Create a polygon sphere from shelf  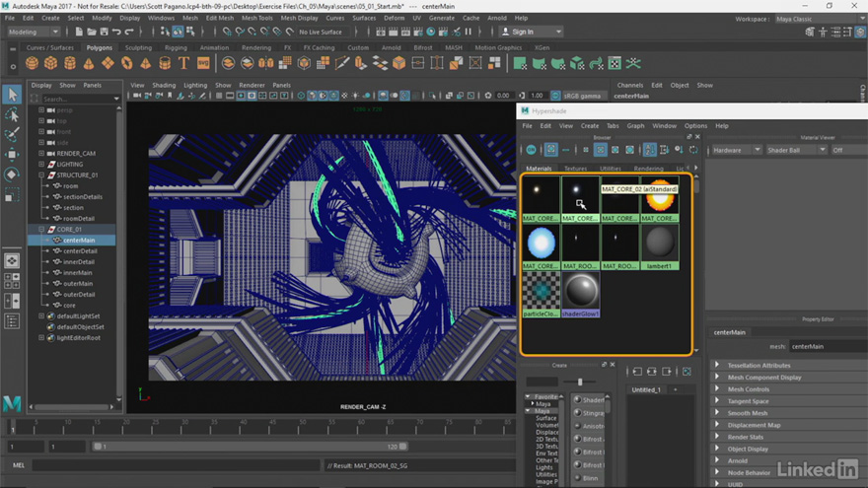pos(33,63)
